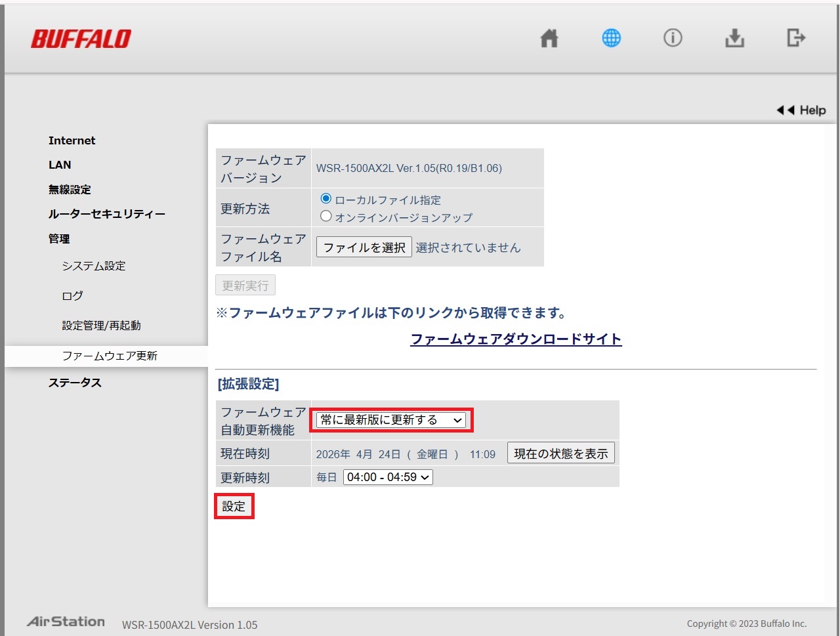Select the ローカルファイル指定 radio button
Screen dimensions: 840x636
pos(326,198)
